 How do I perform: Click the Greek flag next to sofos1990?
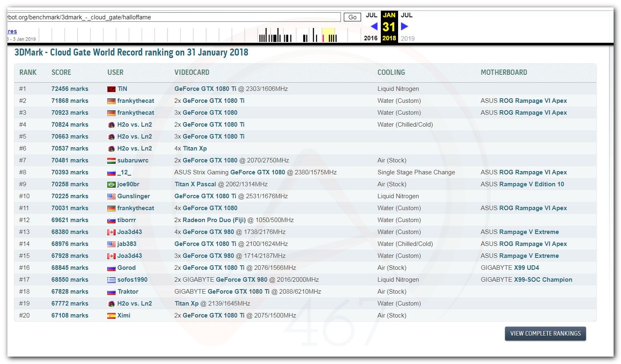coord(111,280)
